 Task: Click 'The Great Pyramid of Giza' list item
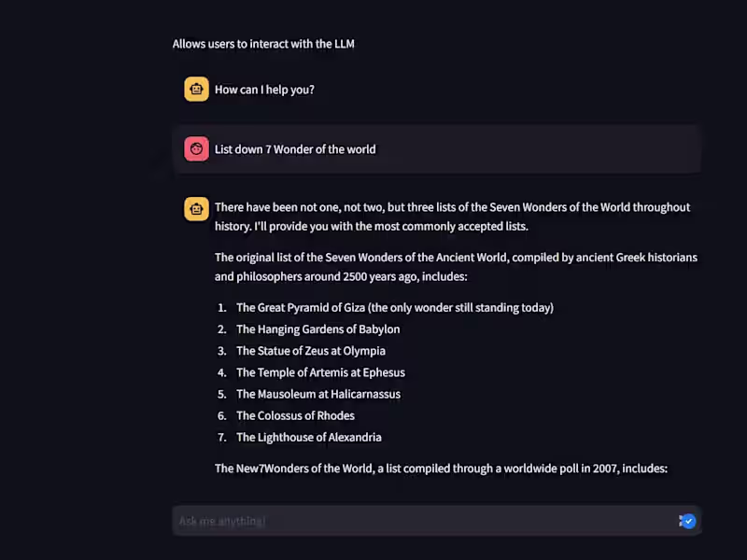pos(301,308)
